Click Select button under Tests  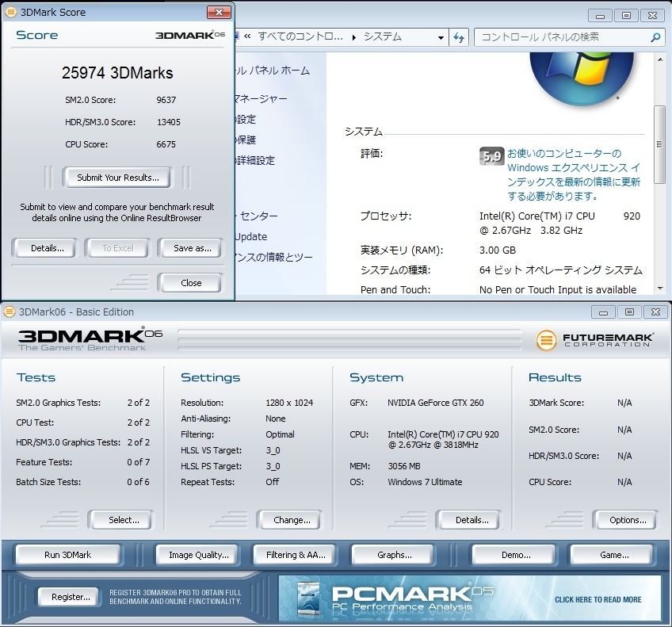tap(121, 520)
